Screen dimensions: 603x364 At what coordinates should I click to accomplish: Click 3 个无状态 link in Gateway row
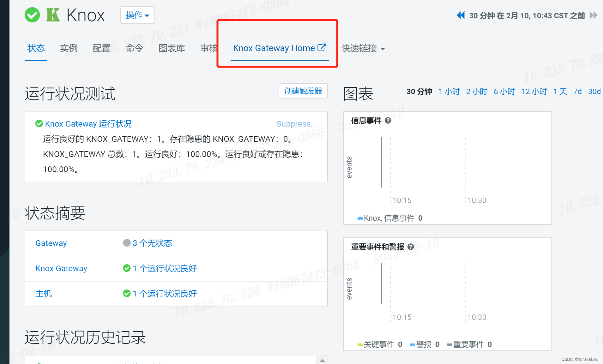point(152,243)
